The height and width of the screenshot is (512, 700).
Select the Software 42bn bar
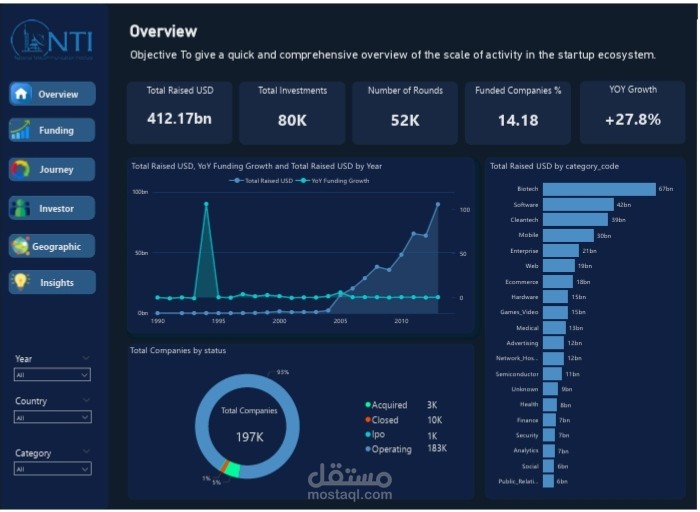pos(578,205)
